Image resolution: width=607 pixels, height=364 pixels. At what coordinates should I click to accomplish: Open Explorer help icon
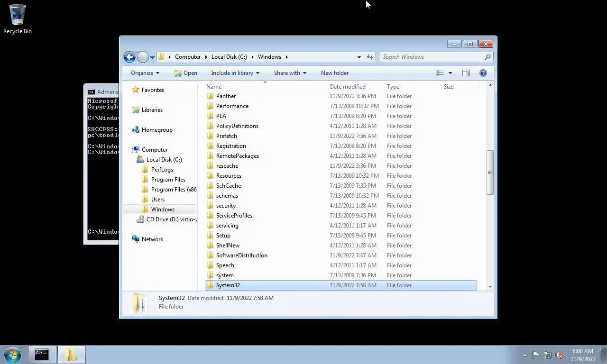(483, 73)
